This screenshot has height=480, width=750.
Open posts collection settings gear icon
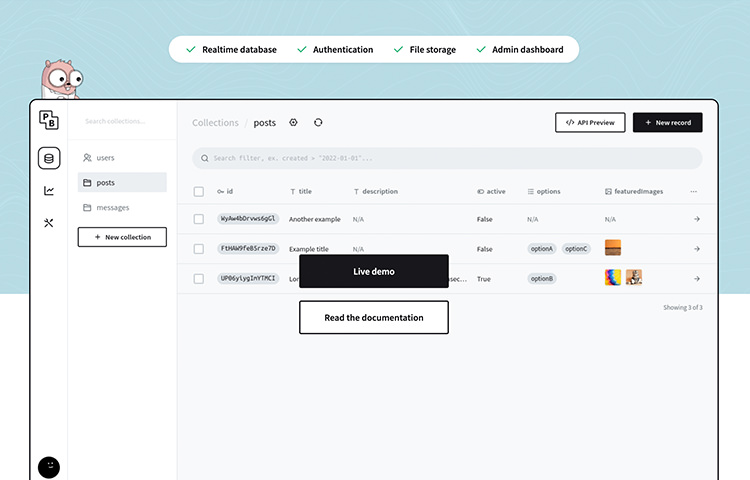tap(293, 122)
